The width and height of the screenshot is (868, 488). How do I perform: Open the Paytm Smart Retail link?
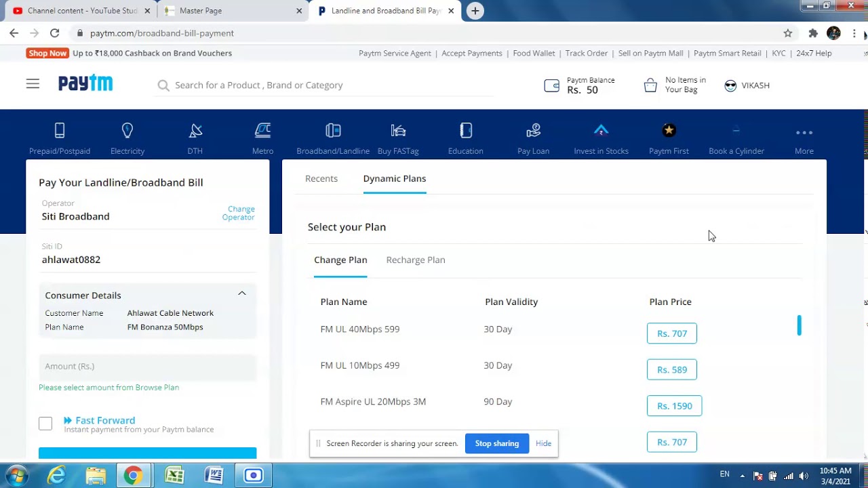pyautogui.click(x=728, y=53)
